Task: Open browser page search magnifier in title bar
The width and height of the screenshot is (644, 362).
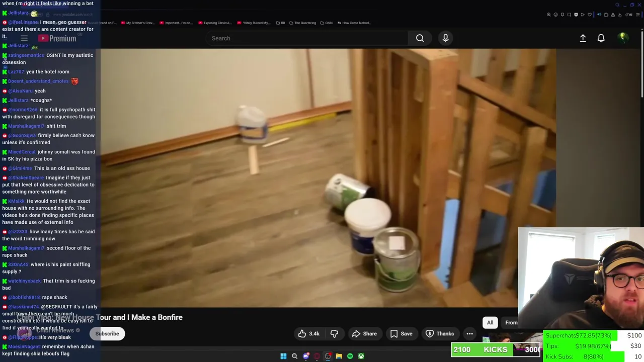Action: tap(617, 5)
